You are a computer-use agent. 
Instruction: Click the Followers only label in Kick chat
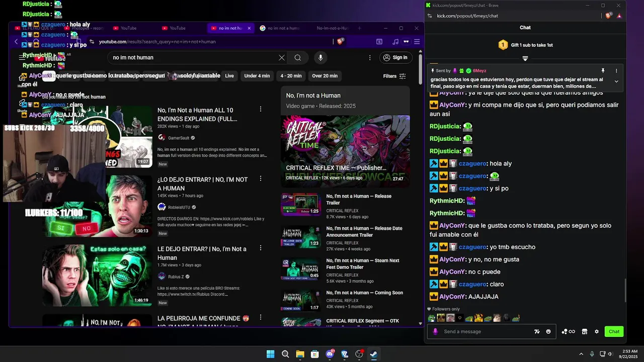[446, 309]
